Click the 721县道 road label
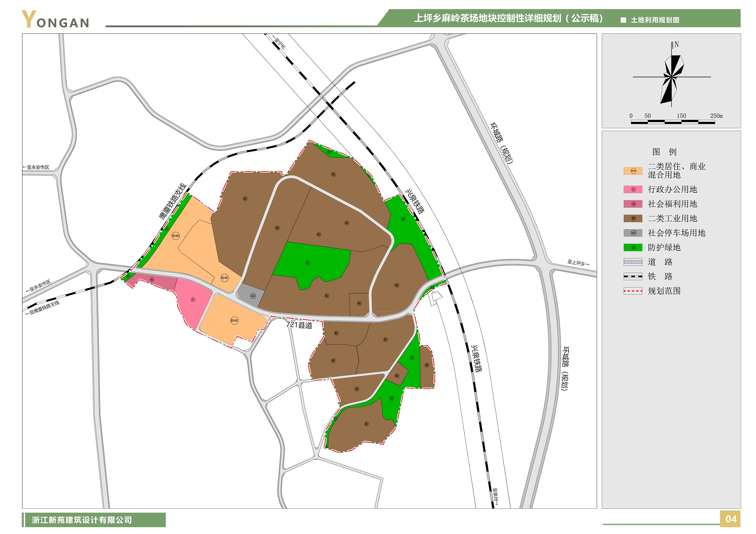Image resolution: width=756 pixels, height=534 pixels. [299, 325]
